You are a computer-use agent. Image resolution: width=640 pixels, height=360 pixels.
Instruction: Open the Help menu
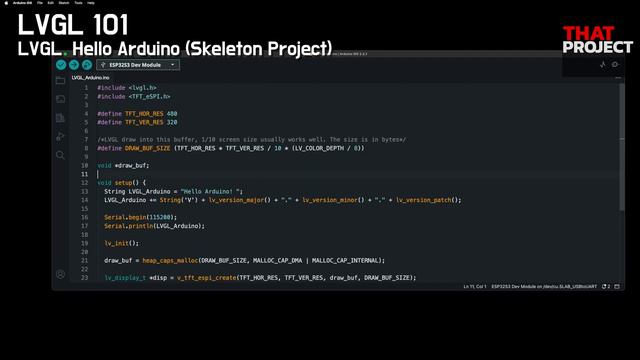91,2
